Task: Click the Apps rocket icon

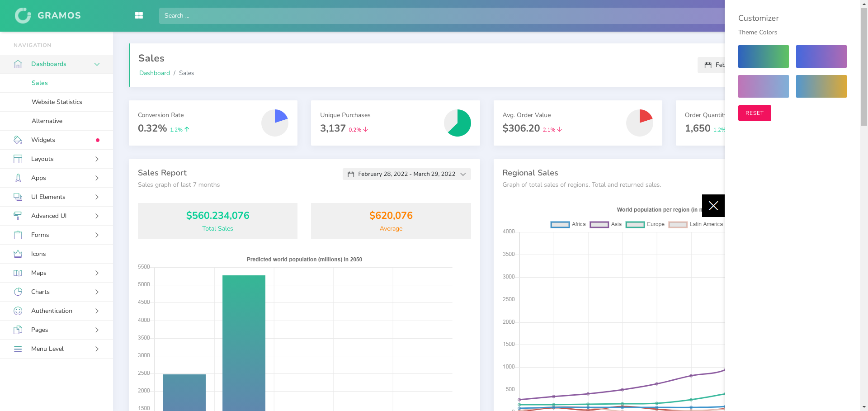Action: tap(18, 178)
